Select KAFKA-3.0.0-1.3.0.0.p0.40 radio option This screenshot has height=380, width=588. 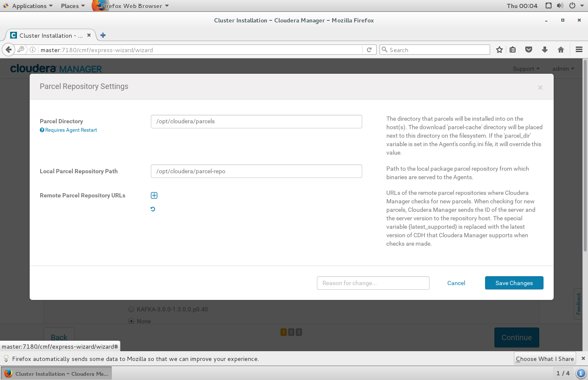coord(131,309)
